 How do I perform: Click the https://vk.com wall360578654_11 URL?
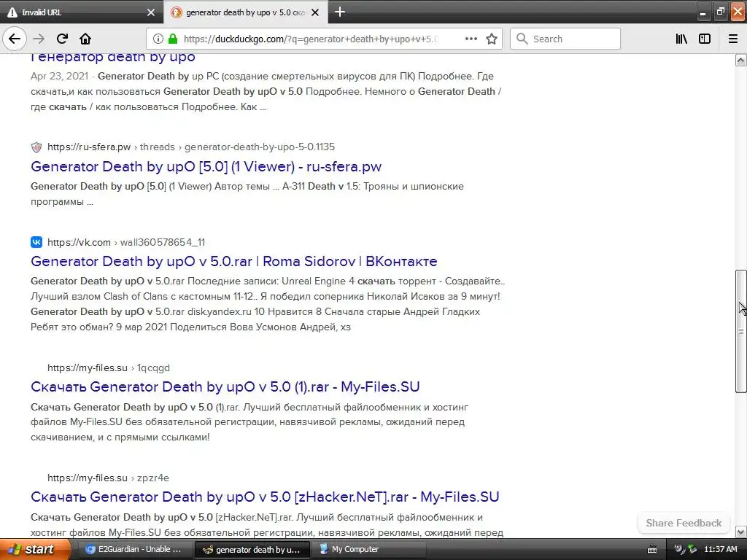126,242
